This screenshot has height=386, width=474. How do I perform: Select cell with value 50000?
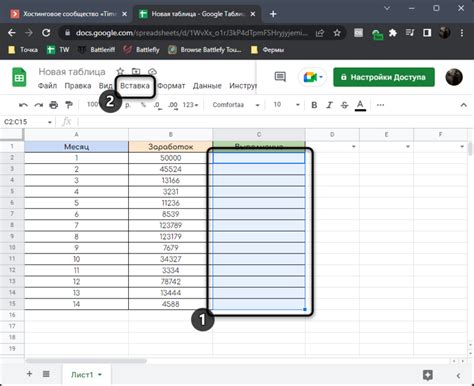coord(170,158)
